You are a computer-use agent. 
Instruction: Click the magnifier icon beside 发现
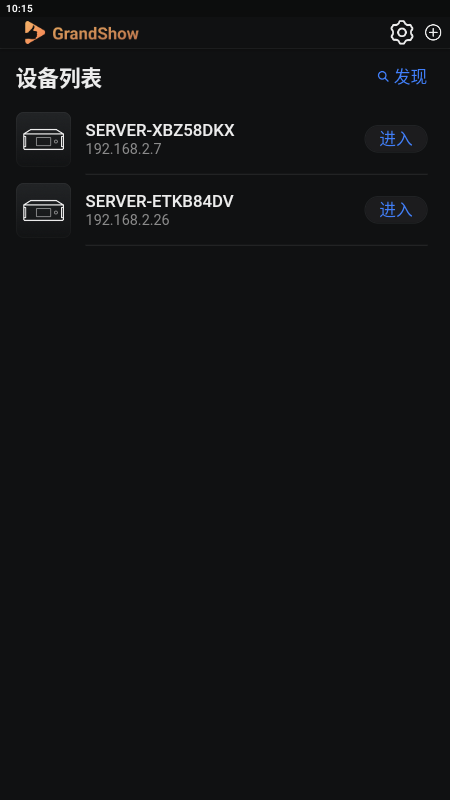(383, 77)
